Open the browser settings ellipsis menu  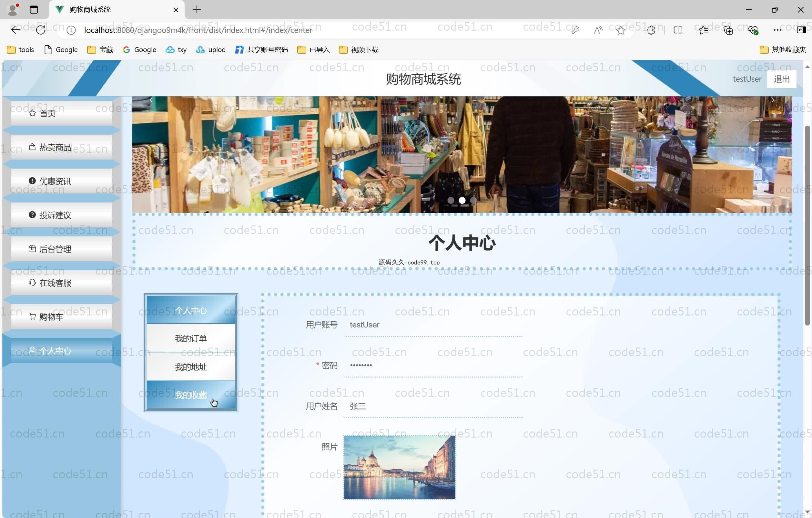[777, 30]
